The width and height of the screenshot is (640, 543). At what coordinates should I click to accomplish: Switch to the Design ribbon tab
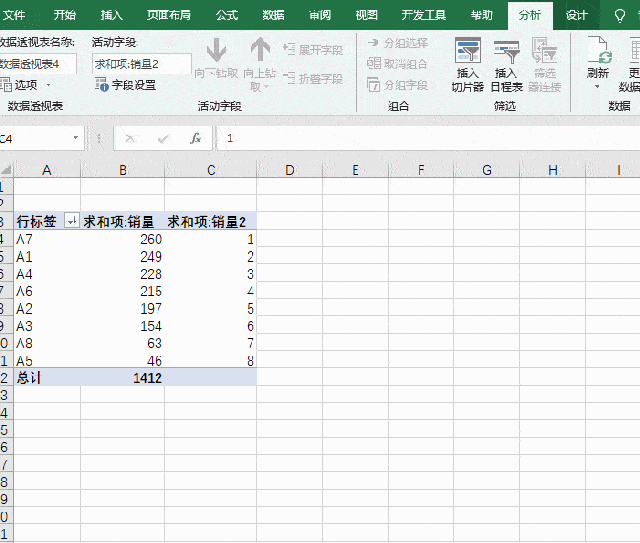coord(576,16)
